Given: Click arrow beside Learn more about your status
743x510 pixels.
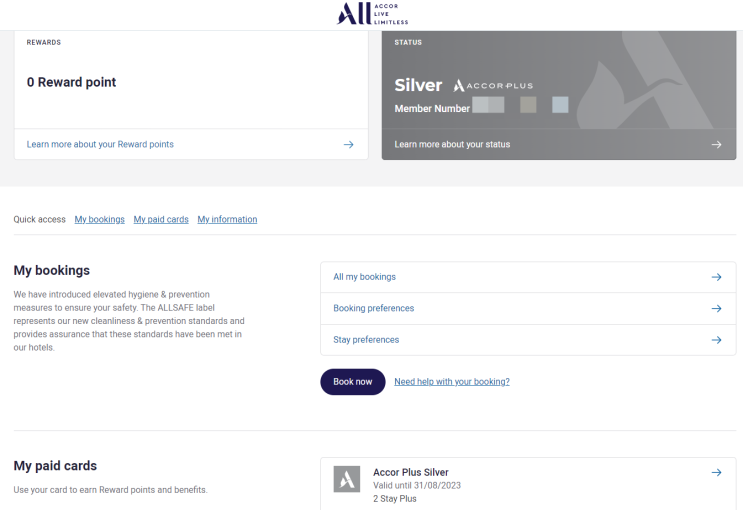Looking at the screenshot, I should [x=716, y=145].
